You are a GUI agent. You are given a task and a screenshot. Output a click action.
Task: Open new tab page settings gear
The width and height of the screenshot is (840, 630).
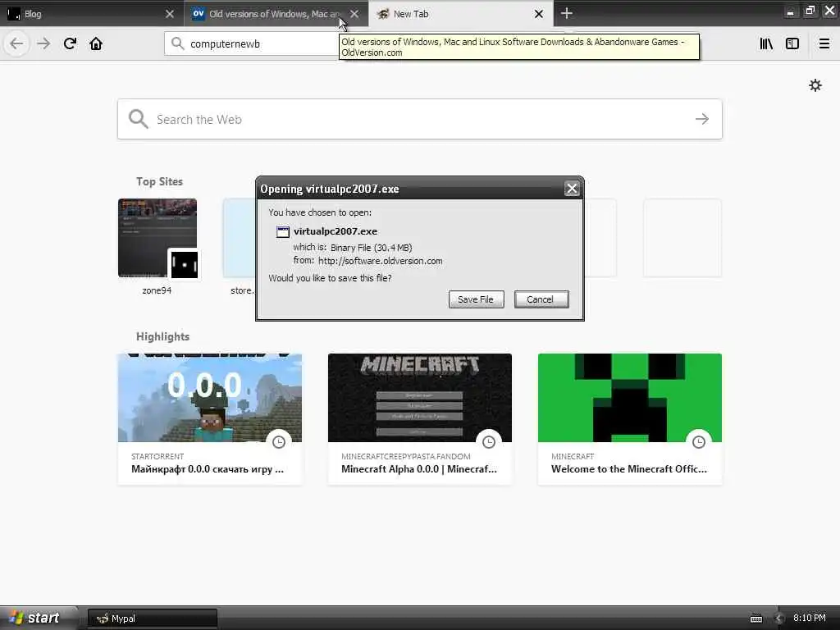pyautogui.click(x=815, y=85)
